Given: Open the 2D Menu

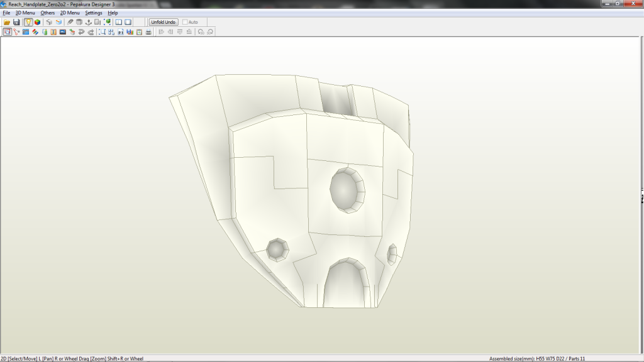Looking at the screenshot, I should click(x=70, y=13).
